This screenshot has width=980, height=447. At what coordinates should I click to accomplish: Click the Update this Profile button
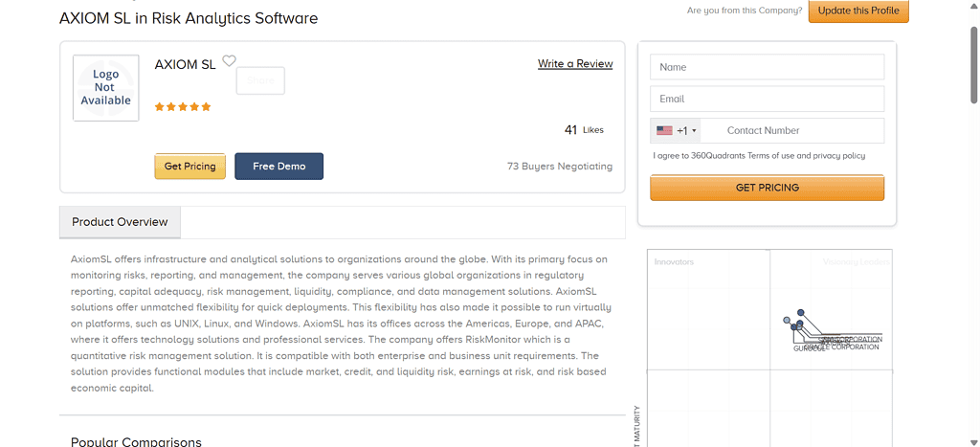858,11
